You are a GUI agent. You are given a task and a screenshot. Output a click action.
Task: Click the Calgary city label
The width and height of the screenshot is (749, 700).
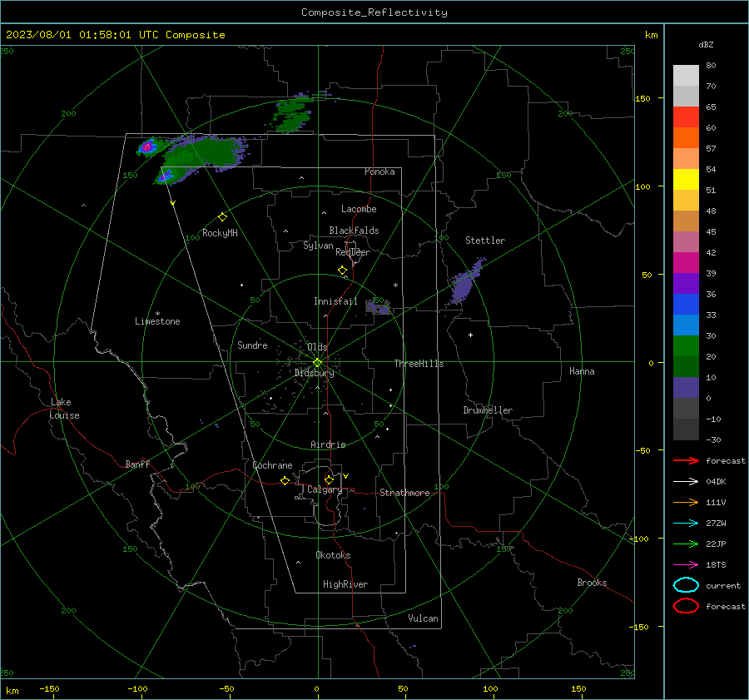[x=325, y=489]
